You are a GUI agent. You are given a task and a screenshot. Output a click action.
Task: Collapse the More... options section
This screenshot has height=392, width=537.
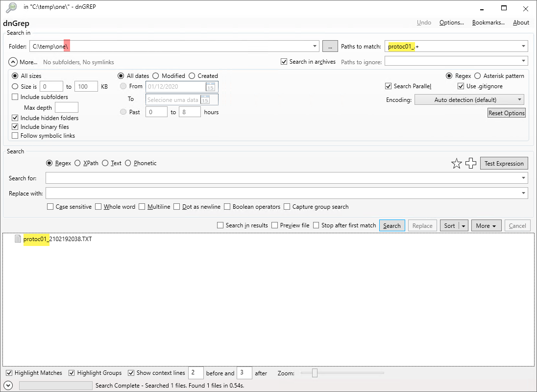14,62
